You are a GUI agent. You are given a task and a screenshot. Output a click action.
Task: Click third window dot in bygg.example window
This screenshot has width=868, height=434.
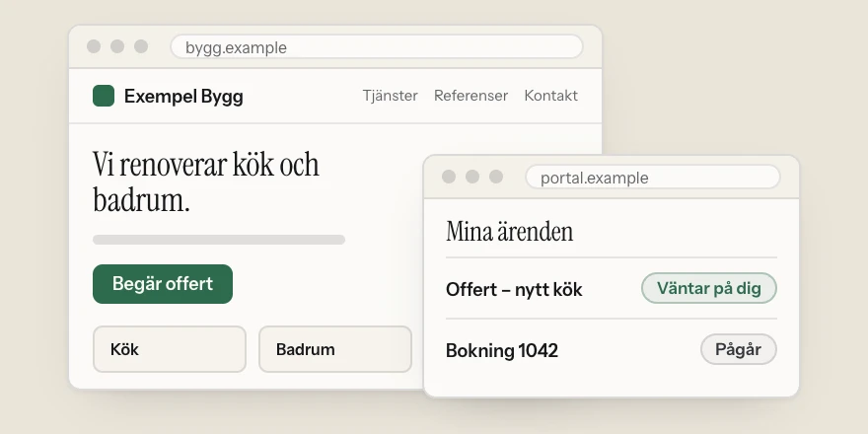point(141,46)
